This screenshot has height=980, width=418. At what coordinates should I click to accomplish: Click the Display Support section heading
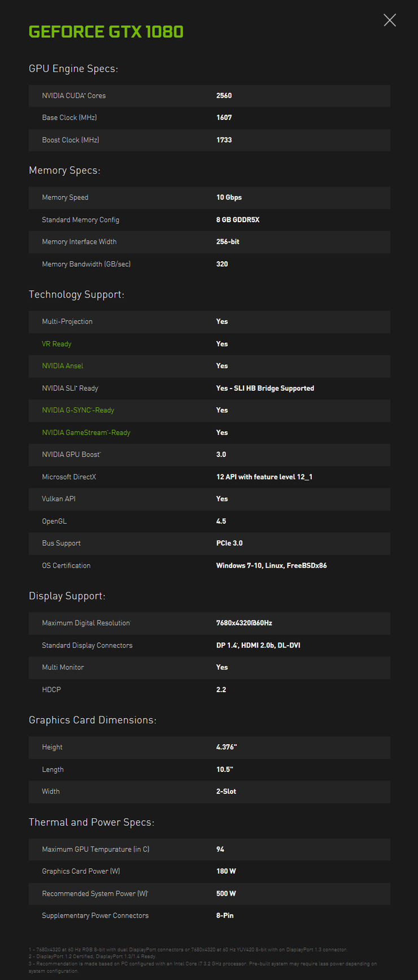pos(67,596)
